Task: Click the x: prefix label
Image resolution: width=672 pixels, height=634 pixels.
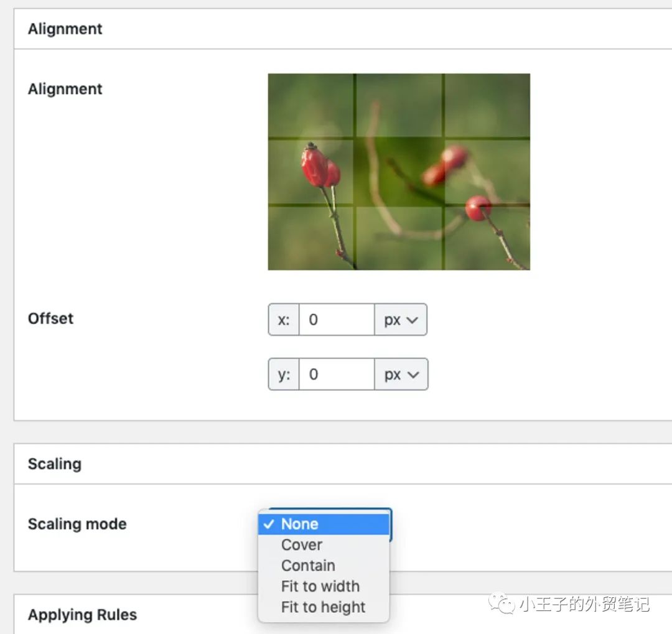Action: (x=284, y=320)
